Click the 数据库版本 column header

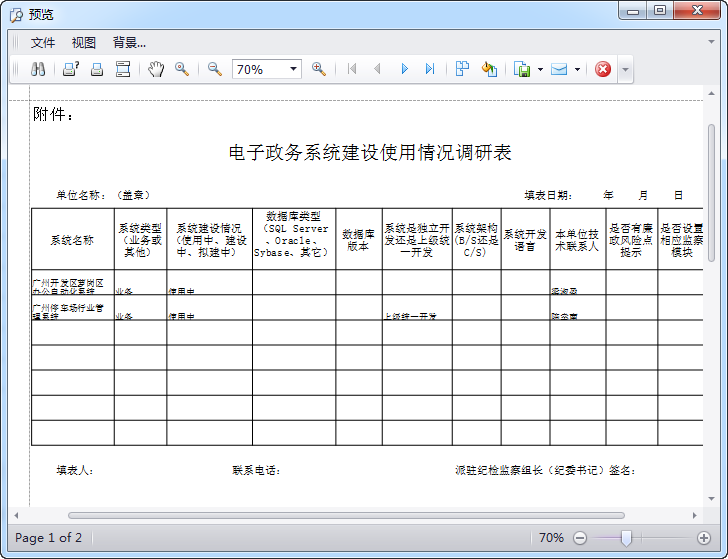pos(358,240)
